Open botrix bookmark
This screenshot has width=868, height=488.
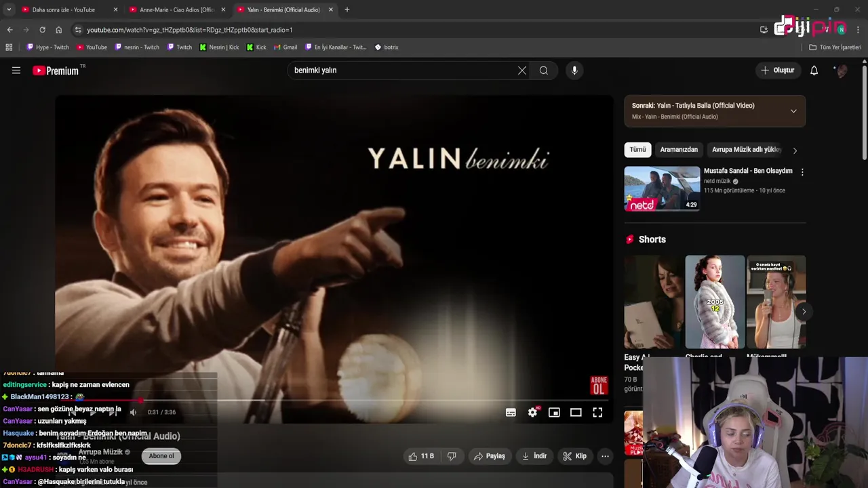click(x=387, y=47)
